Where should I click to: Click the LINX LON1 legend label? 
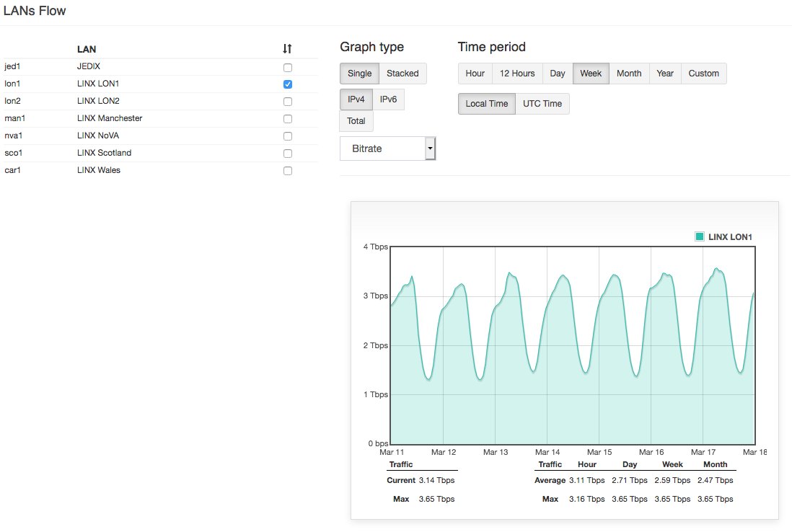point(730,236)
